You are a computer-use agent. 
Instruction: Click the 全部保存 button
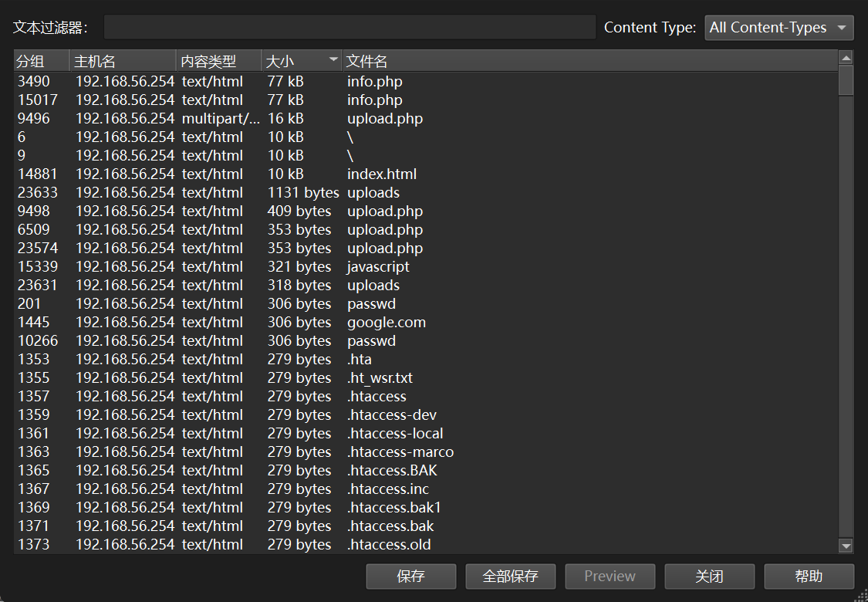pos(511,577)
